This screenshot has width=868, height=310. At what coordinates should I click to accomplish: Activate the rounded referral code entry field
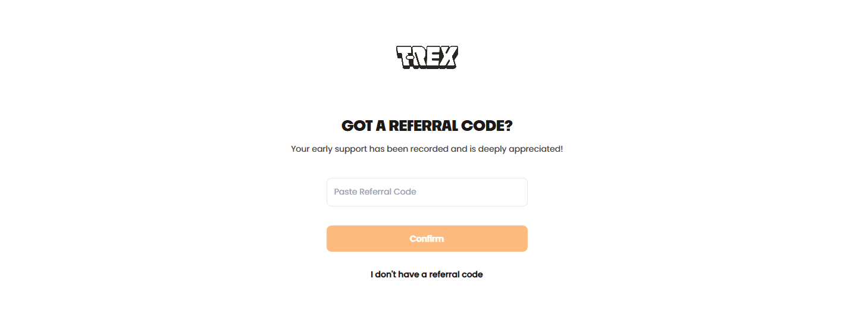click(x=427, y=192)
